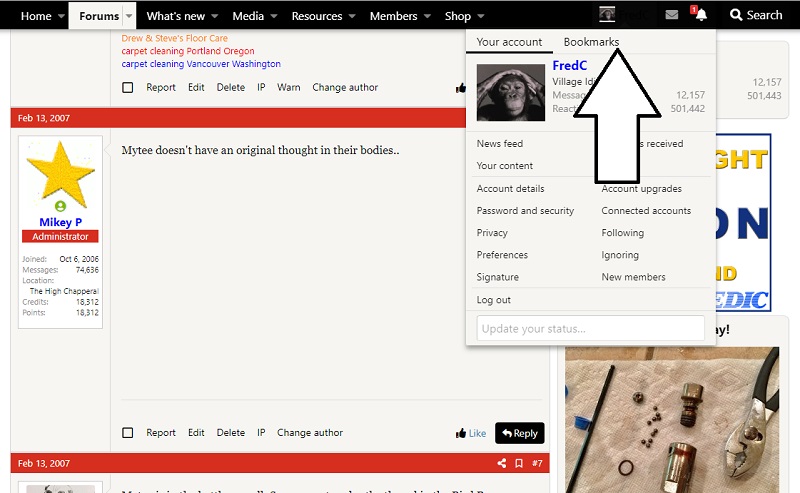Check the select box next to Warn post
This screenshot has width=800, height=493.
[127, 87]
